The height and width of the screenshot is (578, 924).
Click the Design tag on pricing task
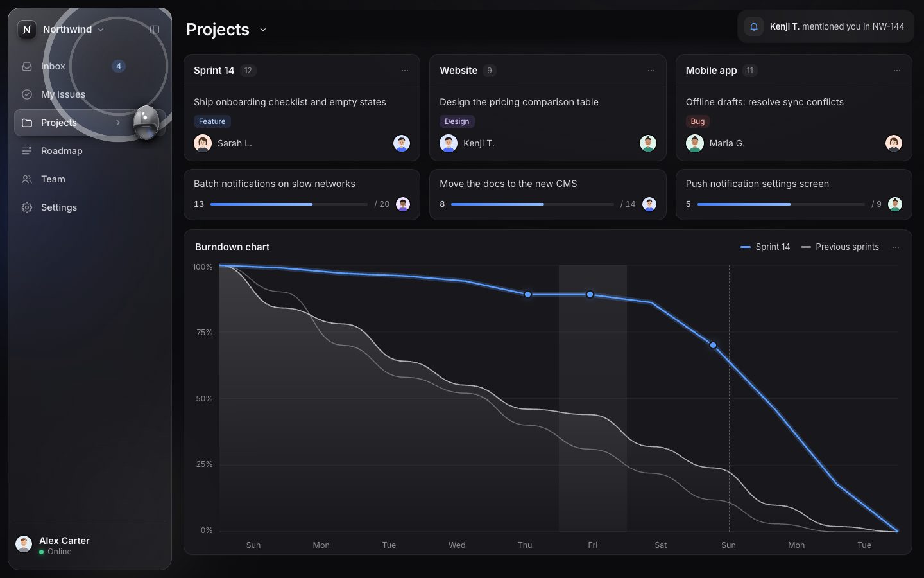(x=457, y=121)
